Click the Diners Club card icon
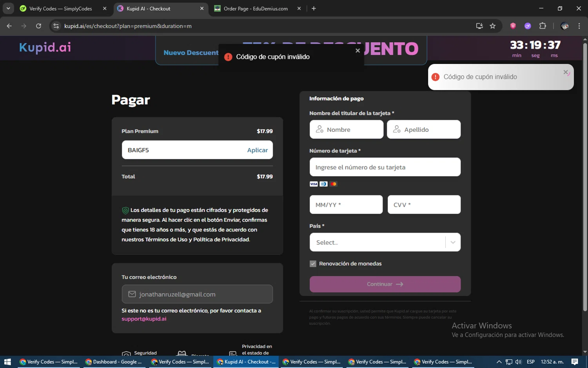Viewport: 588px width, 368px height. (323, 184)
